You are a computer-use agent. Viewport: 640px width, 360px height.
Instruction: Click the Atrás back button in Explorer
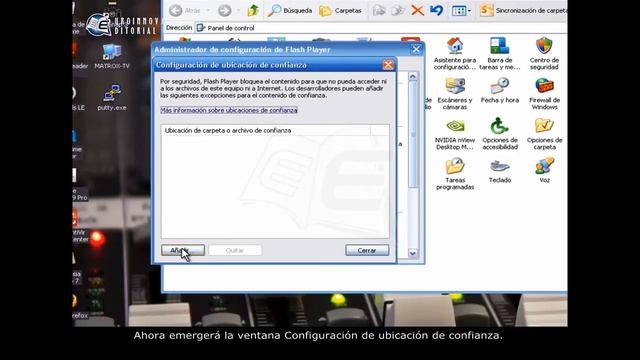(185, 11)
